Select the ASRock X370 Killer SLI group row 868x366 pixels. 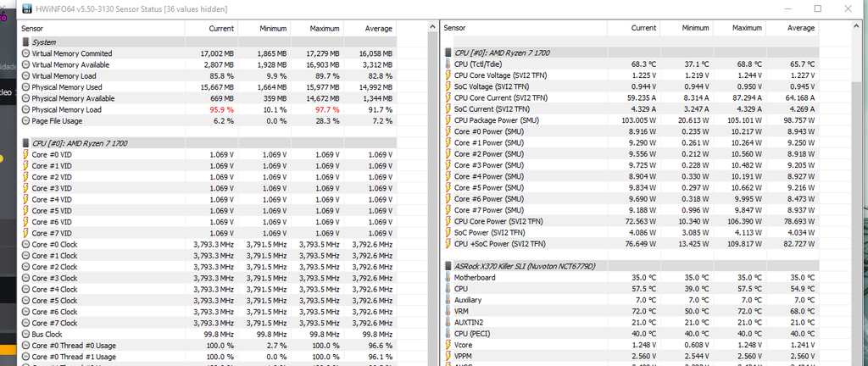coord(630,266)
